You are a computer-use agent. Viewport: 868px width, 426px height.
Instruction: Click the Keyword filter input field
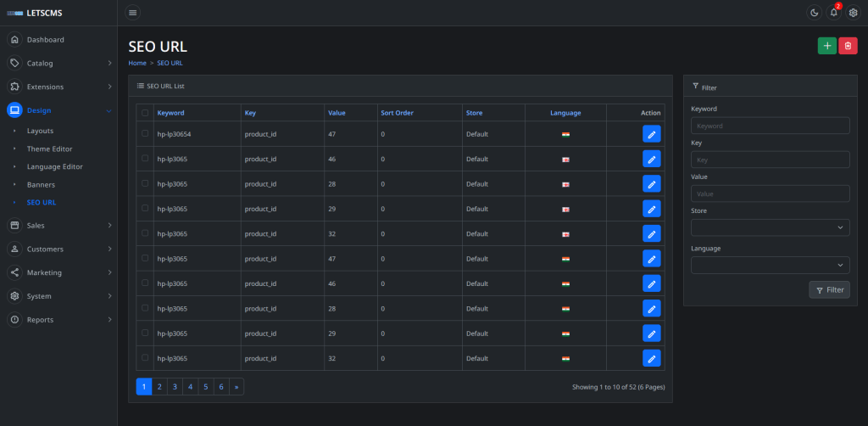[x=770, y=126]
